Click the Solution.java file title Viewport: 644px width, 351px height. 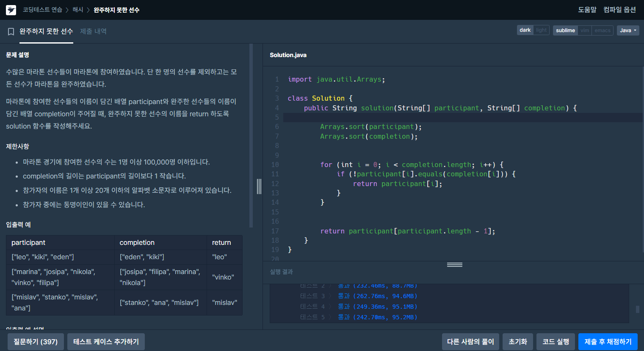pos(288,55)
